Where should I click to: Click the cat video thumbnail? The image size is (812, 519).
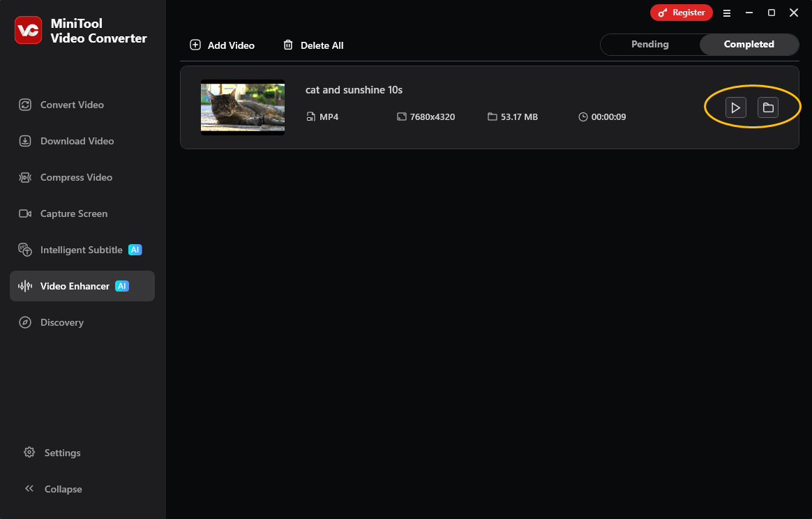(242, 107)
